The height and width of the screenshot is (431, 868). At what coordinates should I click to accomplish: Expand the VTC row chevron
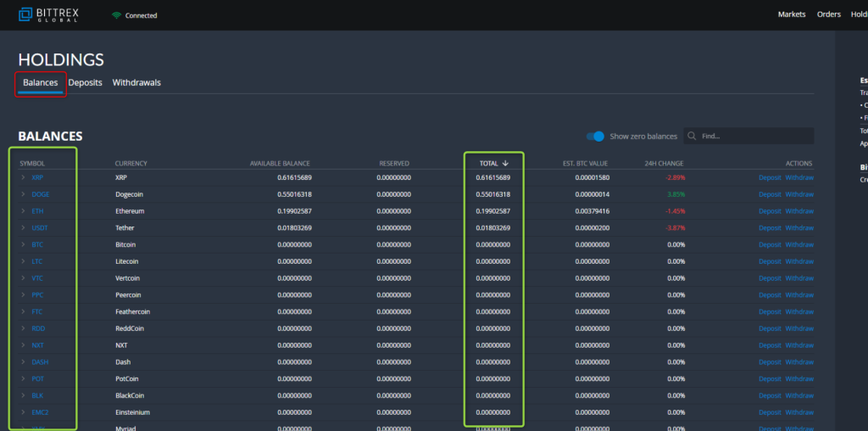point(23,278)
